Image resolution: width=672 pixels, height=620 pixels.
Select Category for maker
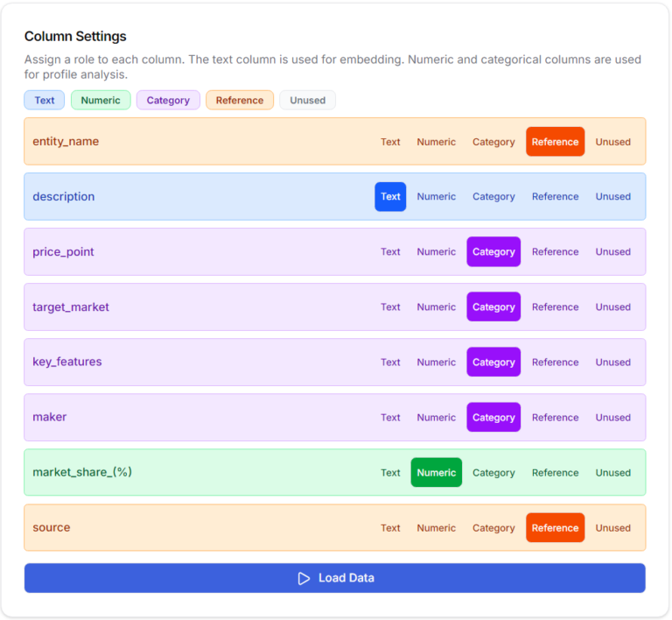493,417
